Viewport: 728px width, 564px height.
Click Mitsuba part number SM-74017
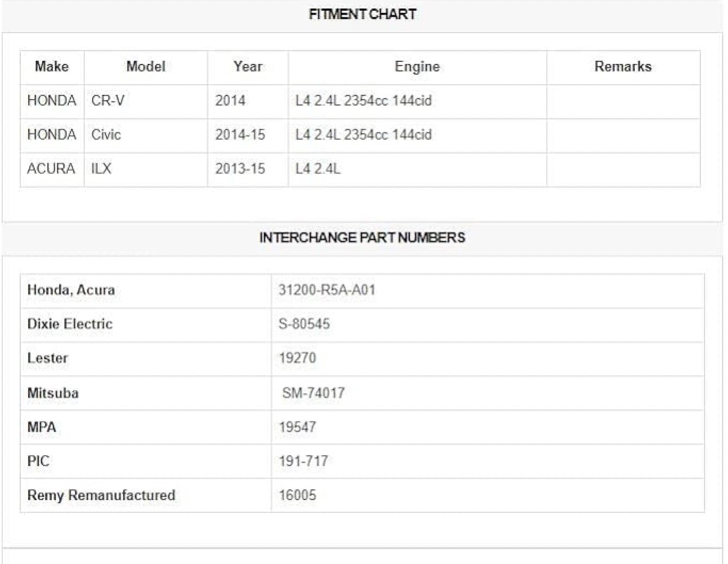tap(313, 393)
